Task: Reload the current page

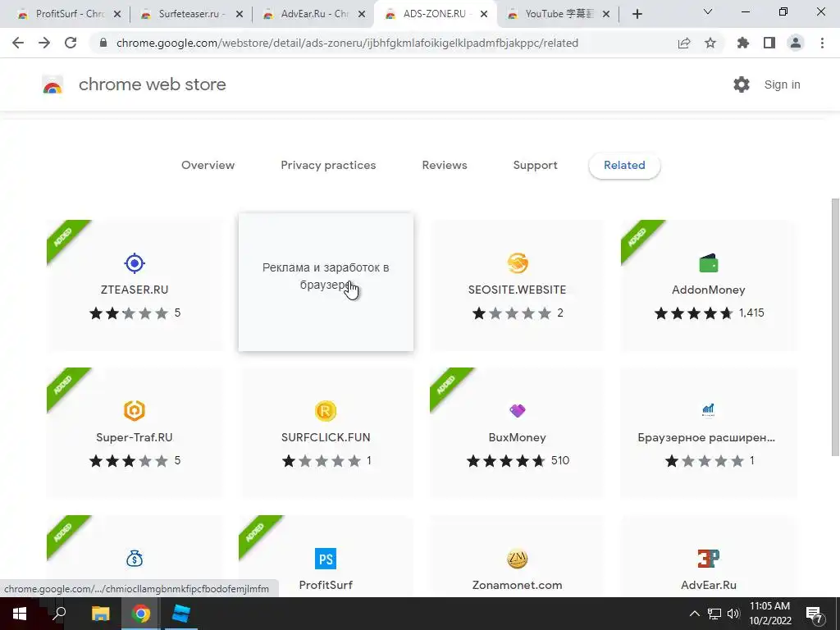Action: coord(71,43)
